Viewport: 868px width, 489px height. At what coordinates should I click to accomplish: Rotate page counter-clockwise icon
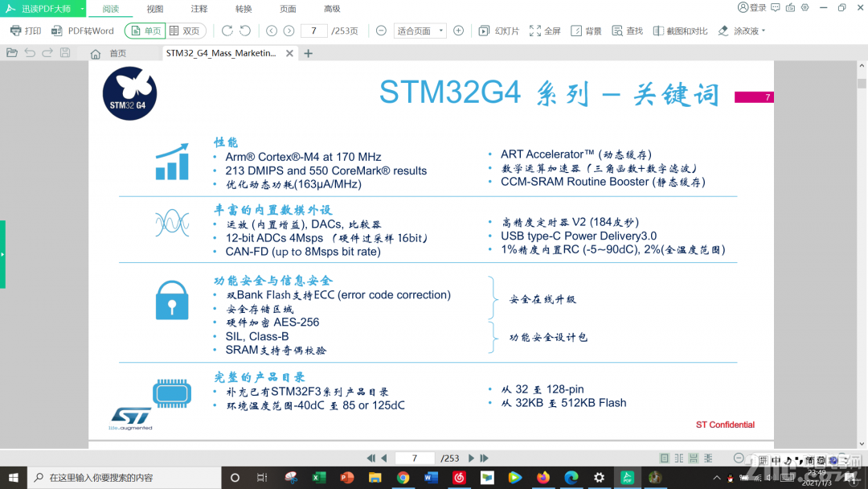[x=245, y=31]
